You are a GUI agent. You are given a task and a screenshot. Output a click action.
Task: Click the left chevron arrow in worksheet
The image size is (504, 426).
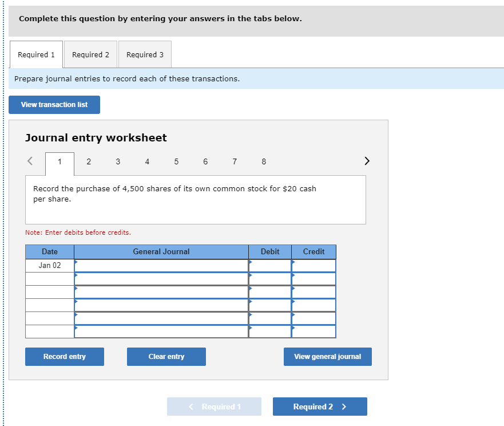30,161
